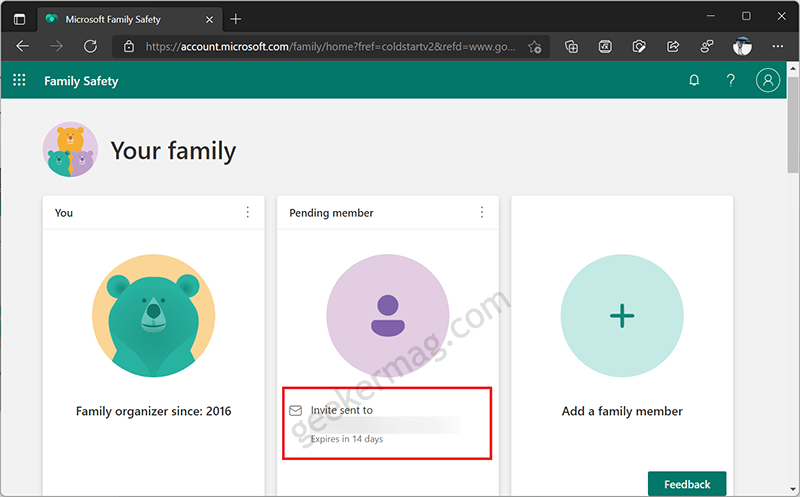Click the plus circle to add member
The image size is (800, 497).
[x=622, y=316]
